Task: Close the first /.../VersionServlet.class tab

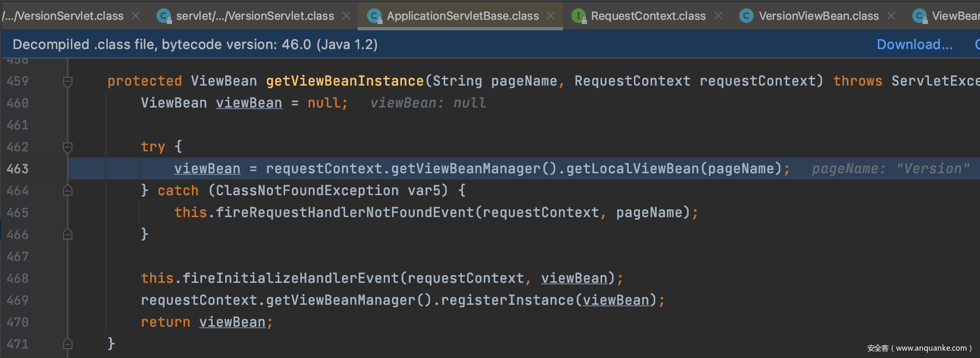Action: 136,16
